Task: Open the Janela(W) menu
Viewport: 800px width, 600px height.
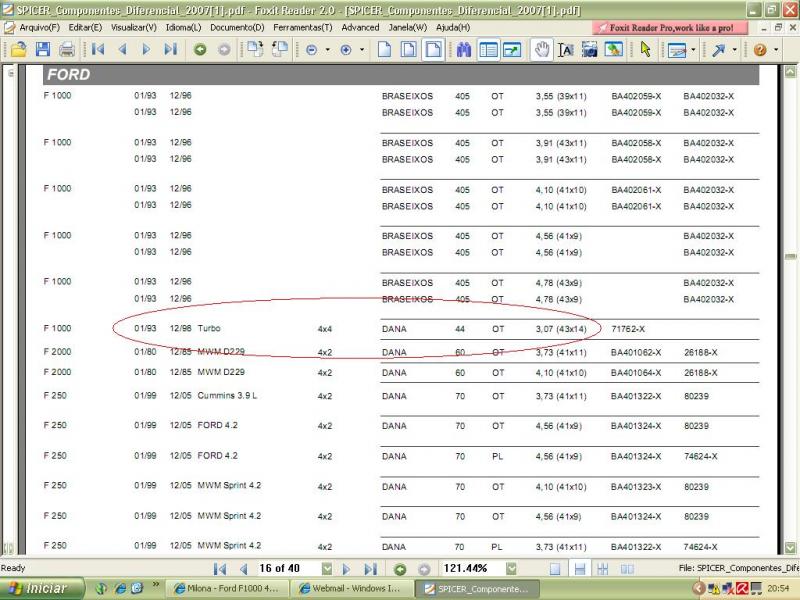Action: click(408, 28)
